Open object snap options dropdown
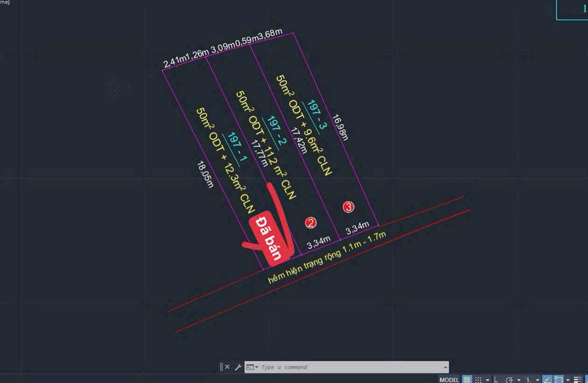Image resolution: width=588 pixels, height=383 pixels. click(x=568, y=380)
